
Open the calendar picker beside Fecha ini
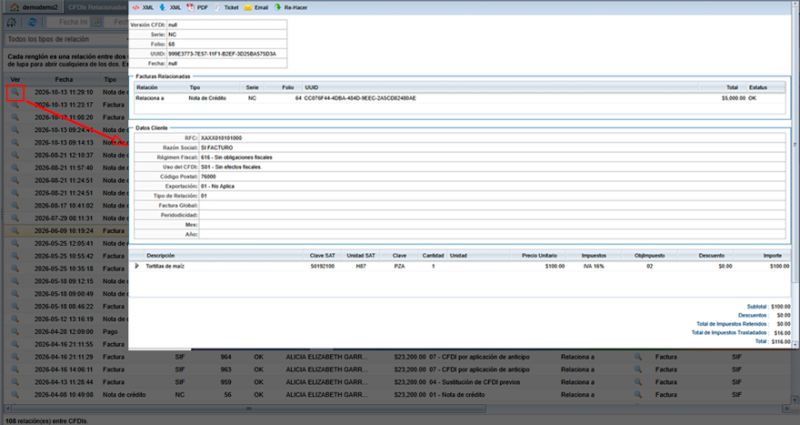point(97,22)
